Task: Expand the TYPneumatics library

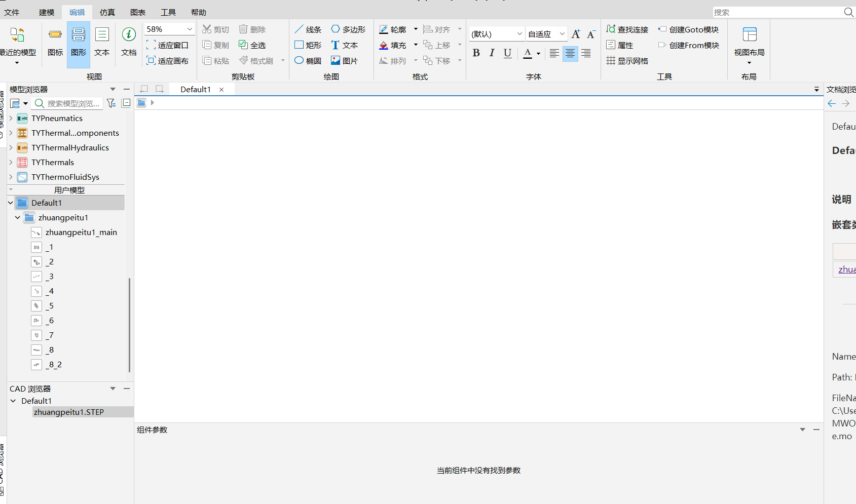Action: coord(11,118)
